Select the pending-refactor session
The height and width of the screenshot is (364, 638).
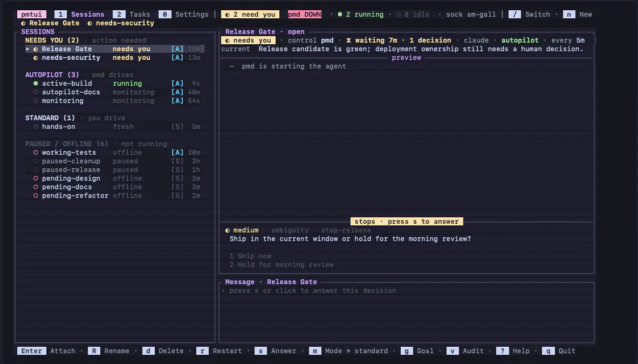(x=114, y=196)
